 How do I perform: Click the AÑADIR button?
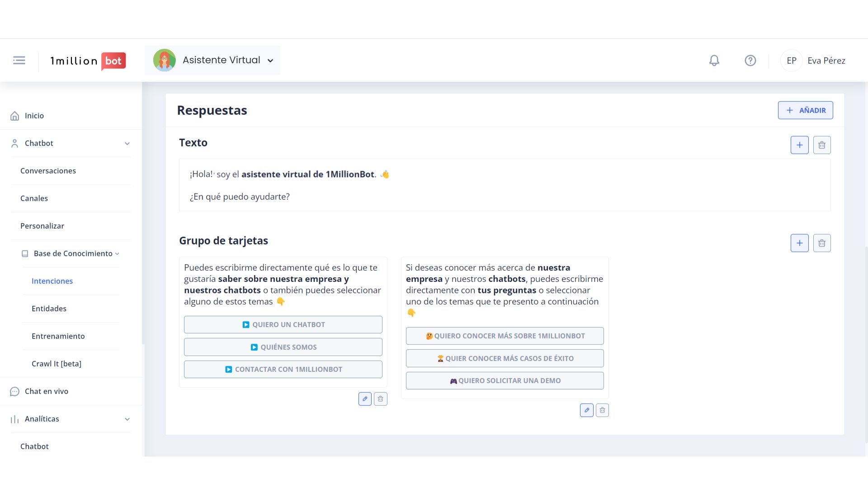[805, 110]
